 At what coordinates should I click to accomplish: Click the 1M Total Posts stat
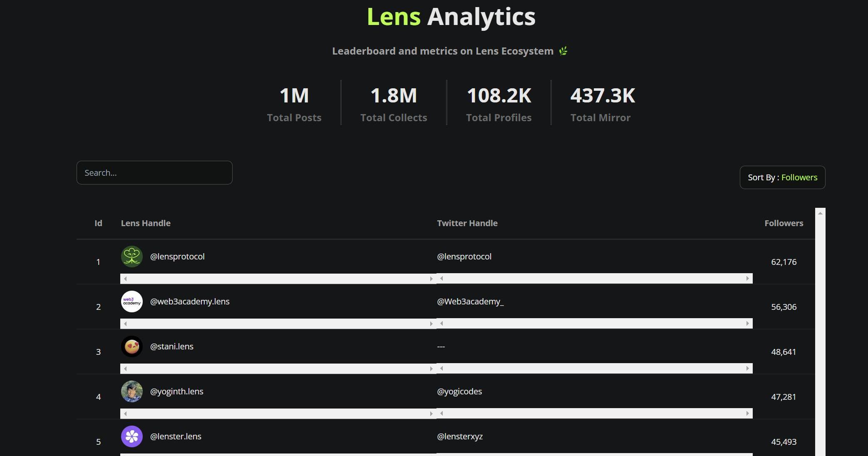click(x=294, y=104)
